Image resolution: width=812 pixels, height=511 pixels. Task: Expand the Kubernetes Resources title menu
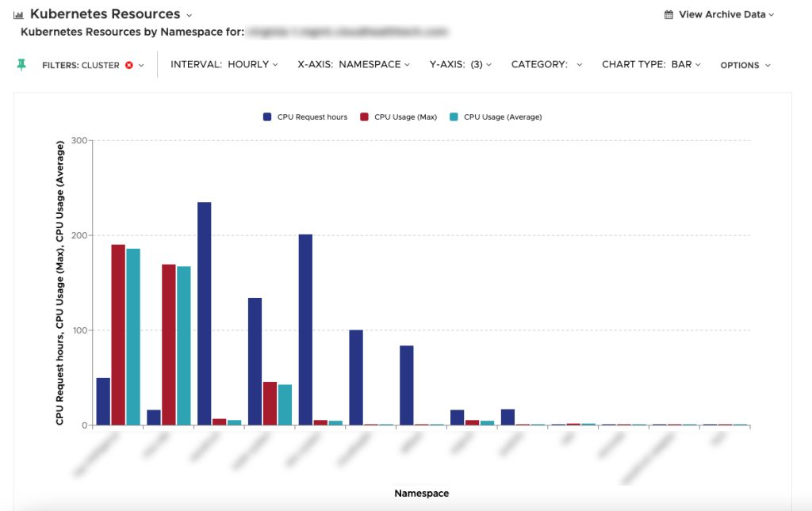click(189, 15)
